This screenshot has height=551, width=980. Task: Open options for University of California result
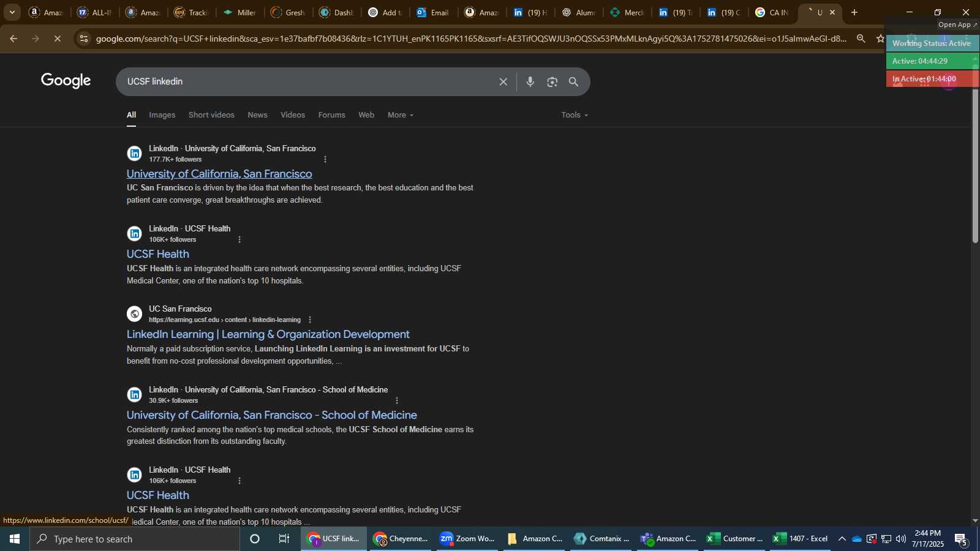(x=325, y=159)
